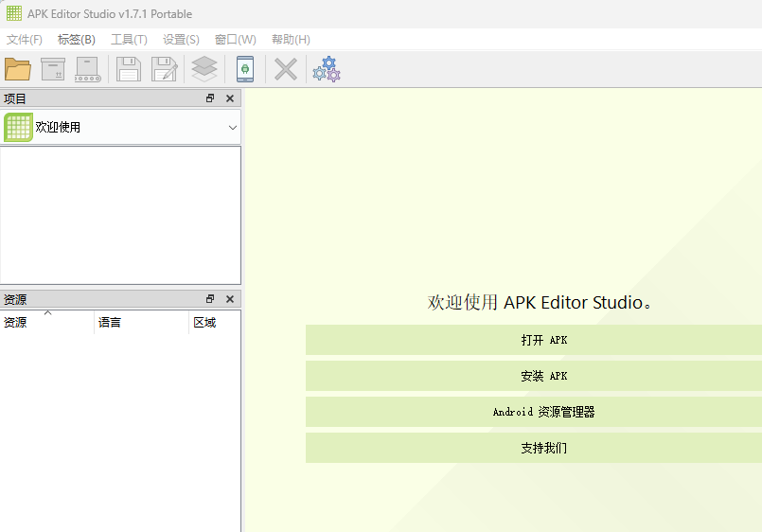The height and width of the screenshot is (532, 762).
Task: Open the 标签(B) menu
Action: coord(77,40)
